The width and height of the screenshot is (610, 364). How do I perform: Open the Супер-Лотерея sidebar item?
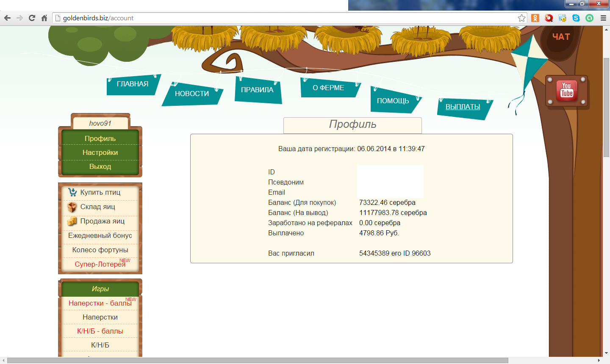click(100, 264)
